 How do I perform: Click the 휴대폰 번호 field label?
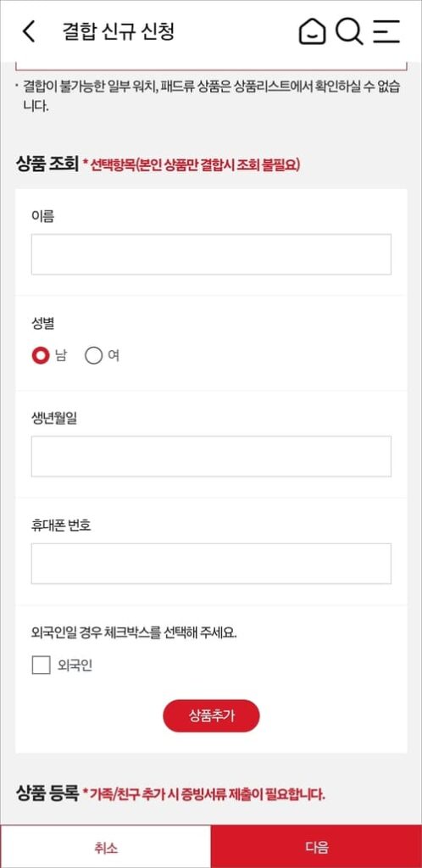click(61, 526)
